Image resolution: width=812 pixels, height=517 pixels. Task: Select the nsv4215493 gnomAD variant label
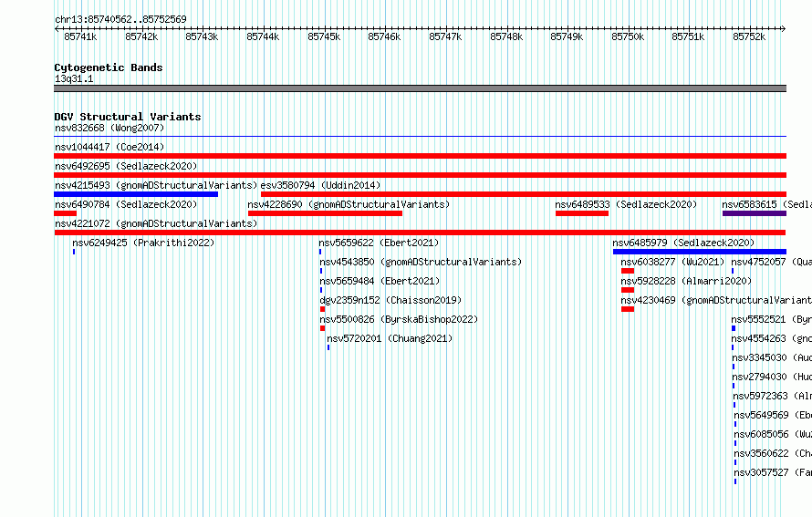(x=156, y=185)
